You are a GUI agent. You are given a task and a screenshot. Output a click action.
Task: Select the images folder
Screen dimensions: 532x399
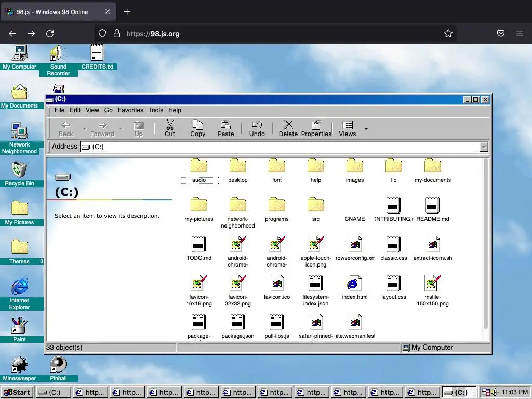354,171
